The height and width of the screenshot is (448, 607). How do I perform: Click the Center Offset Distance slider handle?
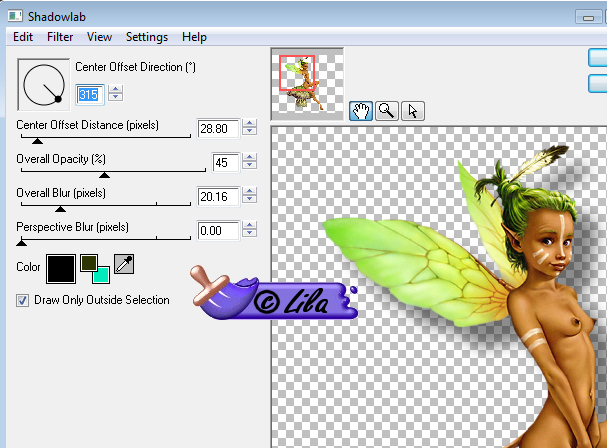tap(37, 141)
